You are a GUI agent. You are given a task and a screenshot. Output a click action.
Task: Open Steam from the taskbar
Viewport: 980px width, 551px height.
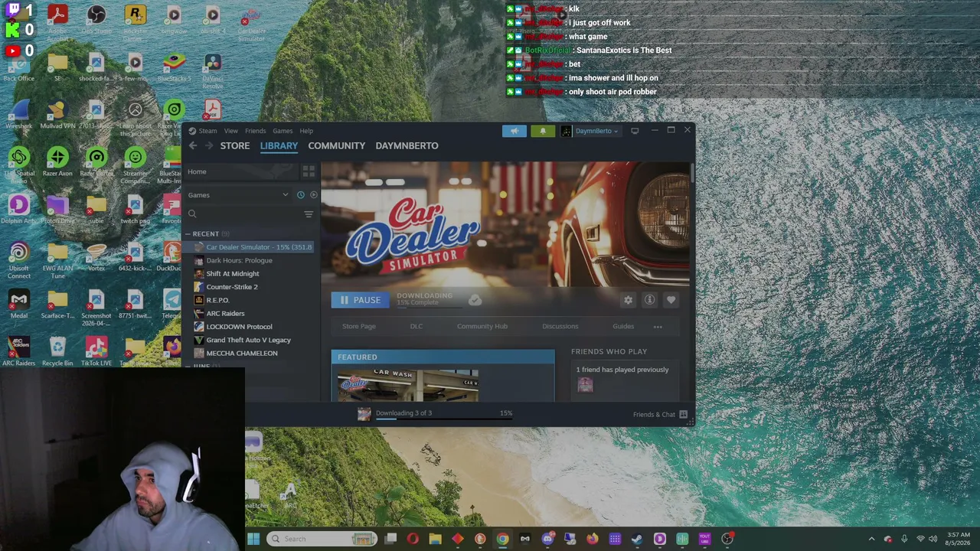(637, 539)
